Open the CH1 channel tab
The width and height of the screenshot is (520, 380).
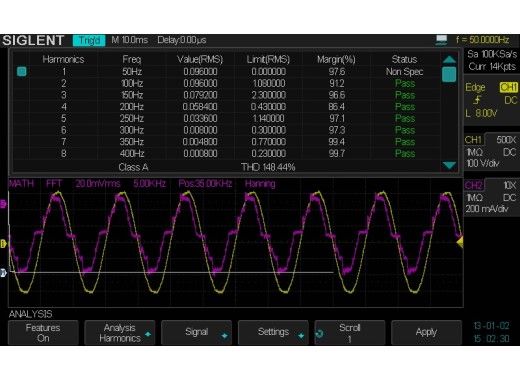click(x=473, y=140)
